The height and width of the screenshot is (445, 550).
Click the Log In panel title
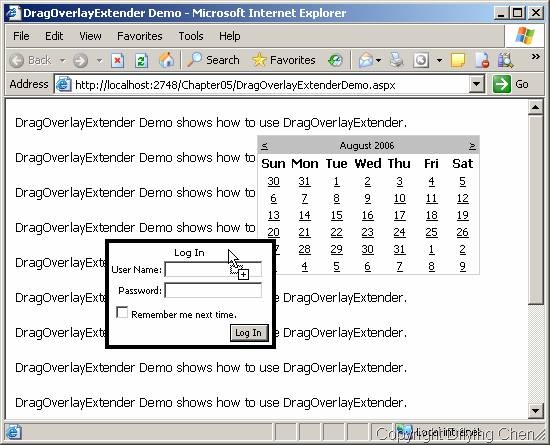click(189, 252)
